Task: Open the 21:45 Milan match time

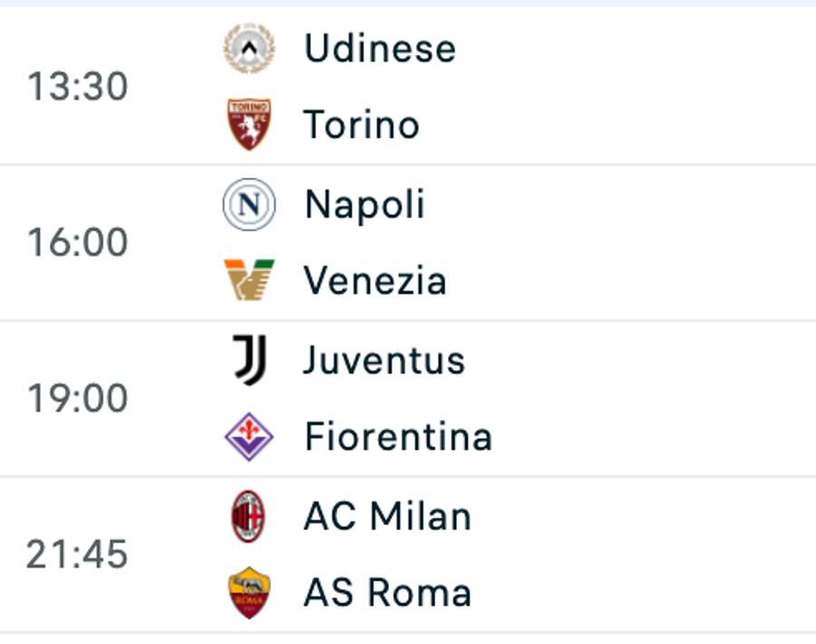Action: coord(77,554)
